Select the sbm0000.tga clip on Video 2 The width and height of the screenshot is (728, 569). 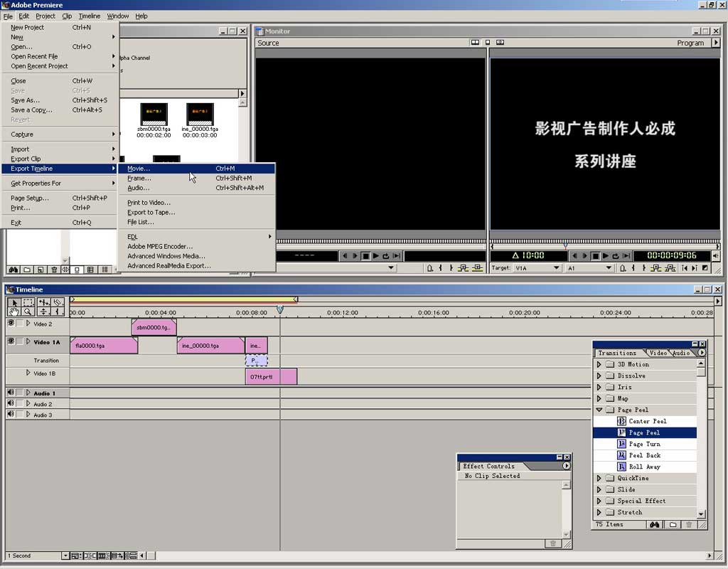154,327
